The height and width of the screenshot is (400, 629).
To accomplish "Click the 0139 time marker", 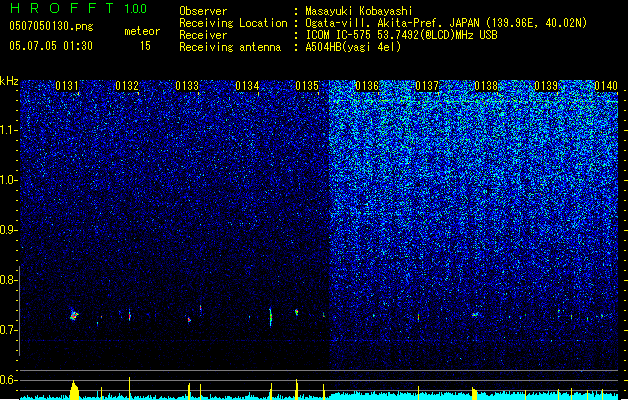I will [x=546, y=86].
